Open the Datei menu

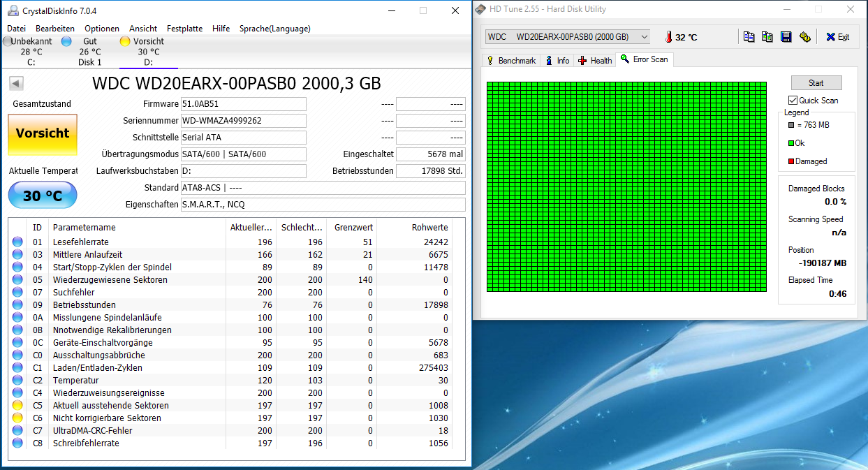click(x=16, y=29)
